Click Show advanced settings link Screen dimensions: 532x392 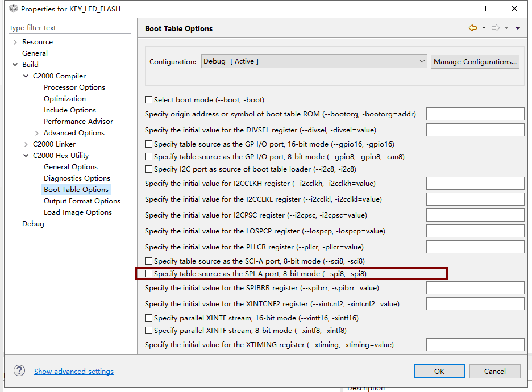(x=74, y=372)
